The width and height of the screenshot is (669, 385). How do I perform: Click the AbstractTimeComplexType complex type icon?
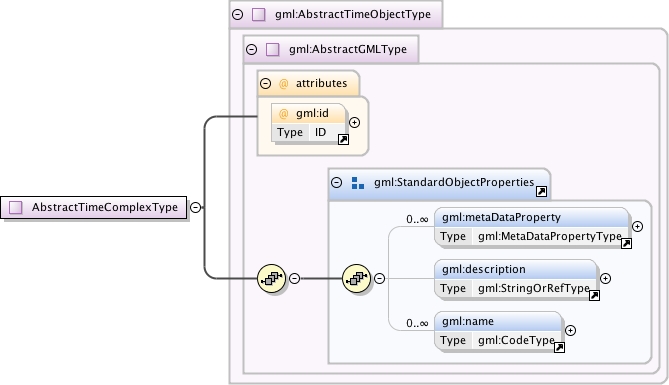point(16,207)
